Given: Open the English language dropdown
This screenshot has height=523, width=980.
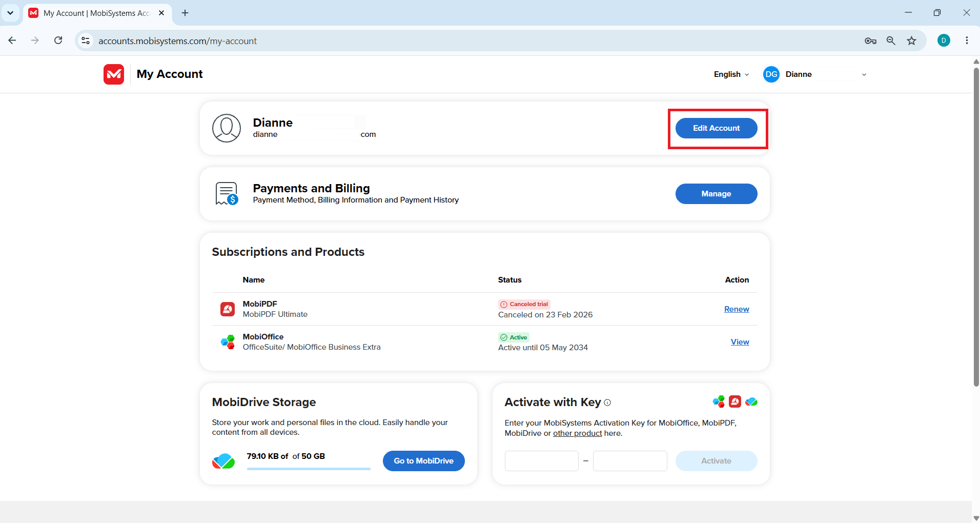Looking at the screenshot, I should point(731,74).
